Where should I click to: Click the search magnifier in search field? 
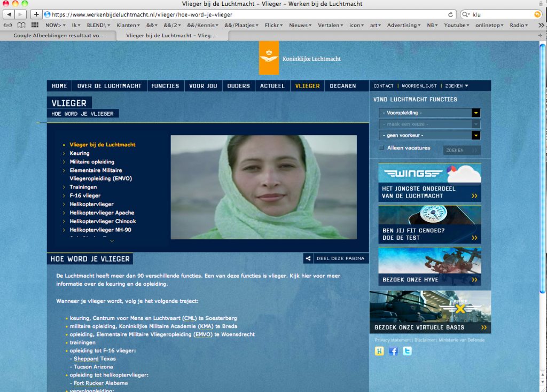pos(465,14)
